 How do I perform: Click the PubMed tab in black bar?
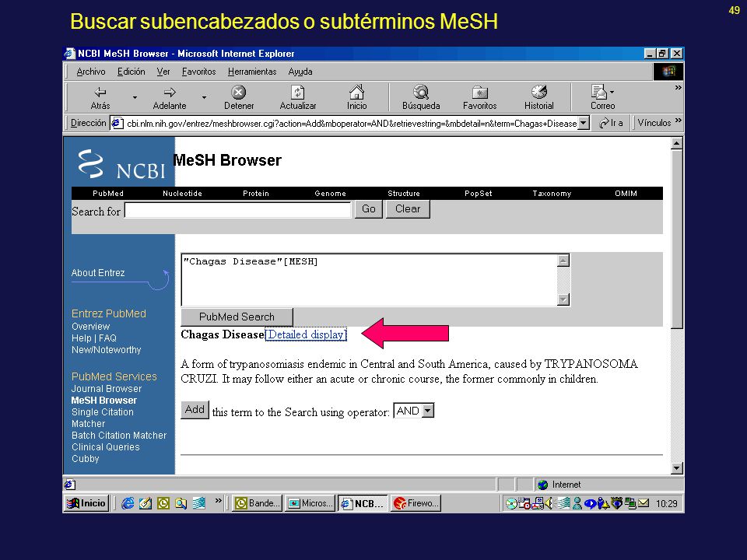(108, 194)
